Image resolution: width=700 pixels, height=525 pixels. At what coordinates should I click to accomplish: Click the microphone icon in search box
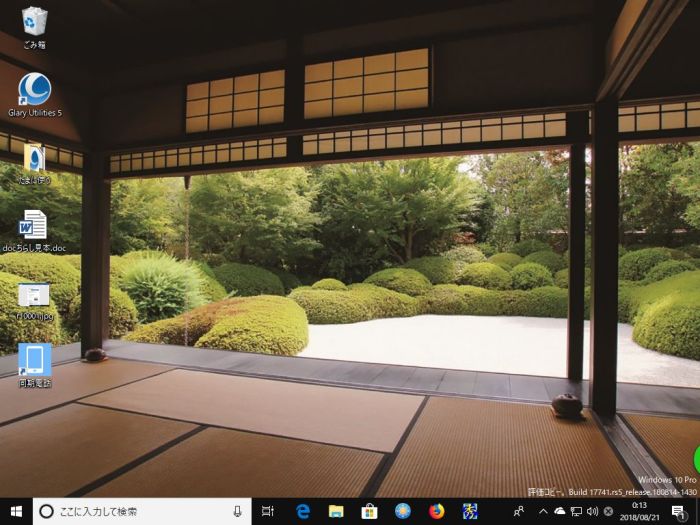237,511
